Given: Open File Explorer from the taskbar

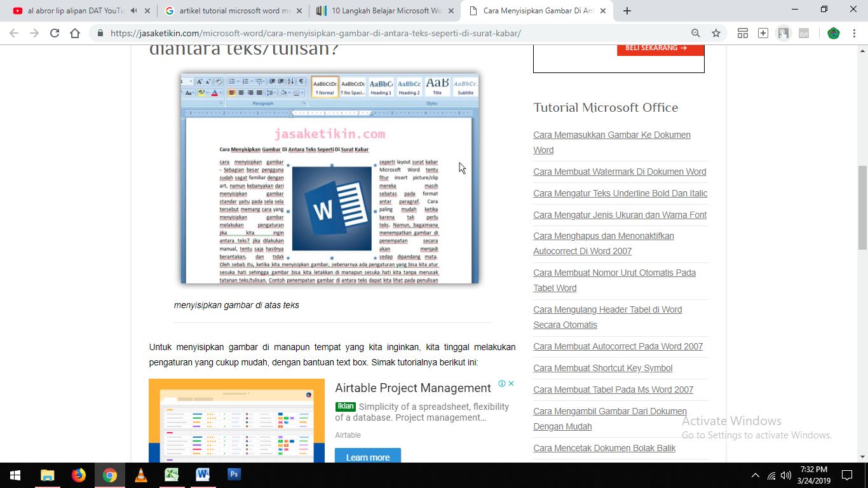Looking at the screenshot, I should pyautogui.click(x=48, y=475).
